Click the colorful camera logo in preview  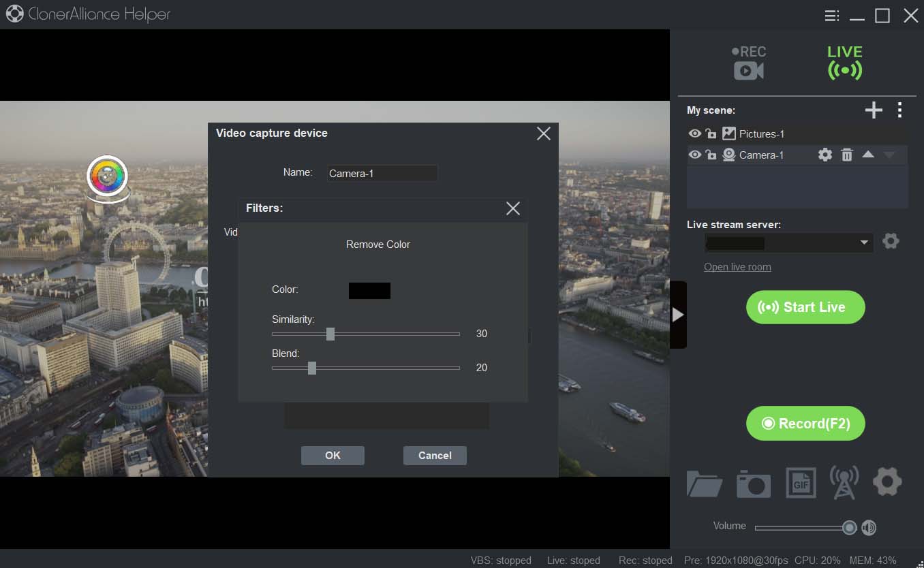point(108,178)
